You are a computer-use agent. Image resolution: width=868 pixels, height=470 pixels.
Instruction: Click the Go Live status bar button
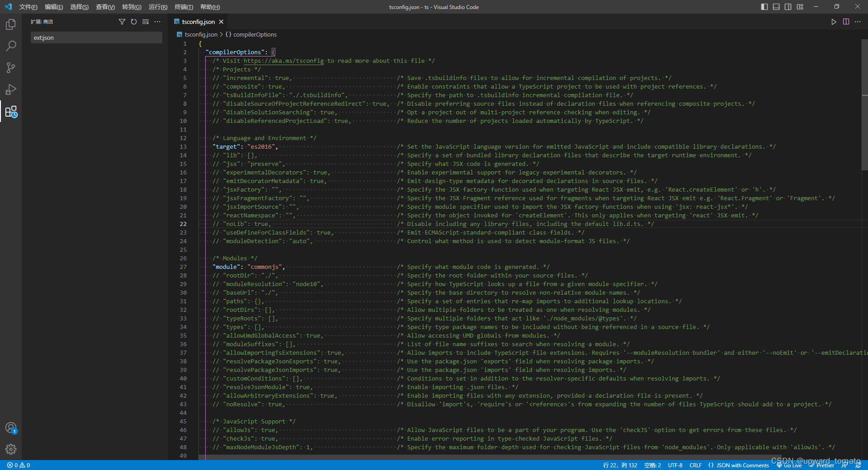point(789,465)
